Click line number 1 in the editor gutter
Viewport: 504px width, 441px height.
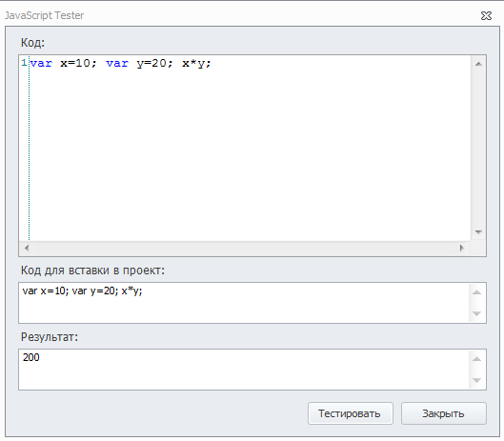(24, 62)
